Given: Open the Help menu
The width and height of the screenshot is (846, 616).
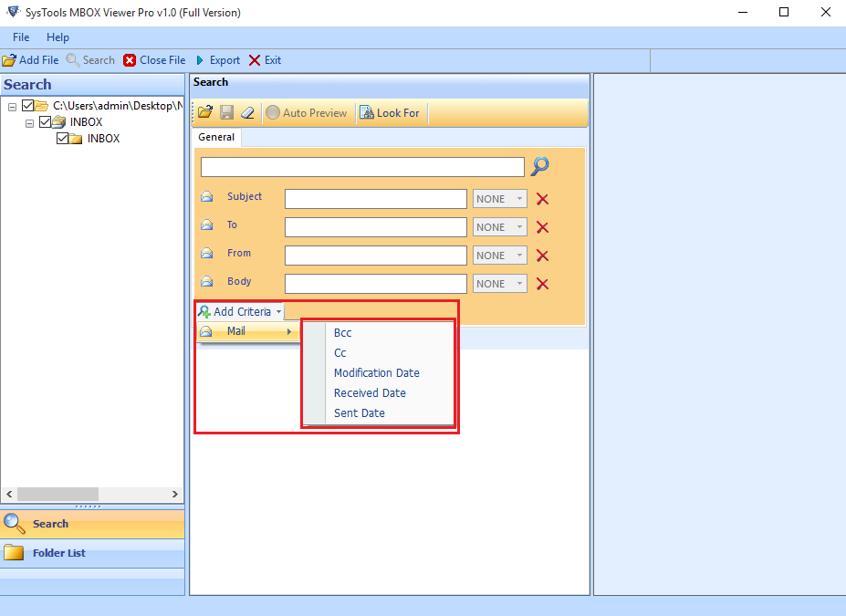Looking at the screenshot, I should click(57, 37).
